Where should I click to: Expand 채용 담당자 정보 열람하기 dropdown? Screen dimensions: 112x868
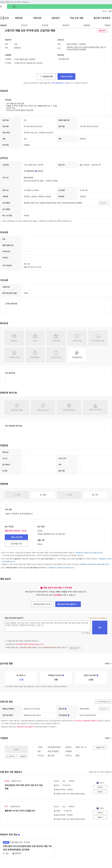point(68,604)
